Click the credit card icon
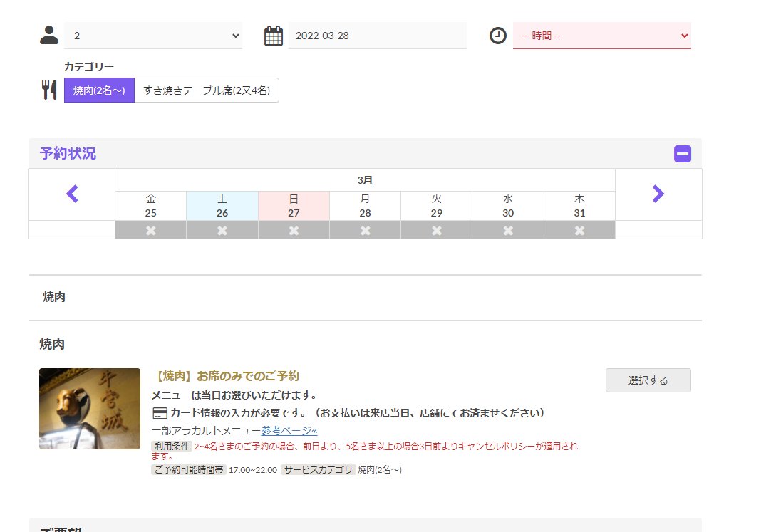 click(x=160, y=413)
